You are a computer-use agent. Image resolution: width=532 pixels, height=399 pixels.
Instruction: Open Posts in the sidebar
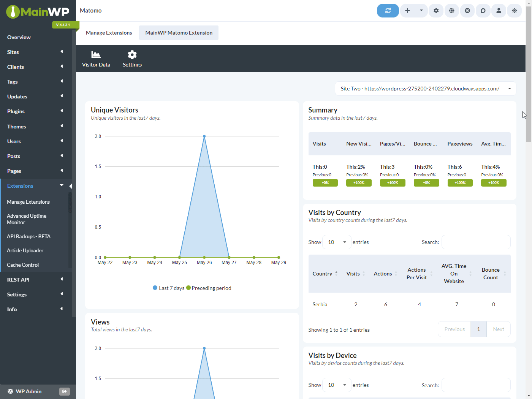pyautogui.click(x=14, y=156)
